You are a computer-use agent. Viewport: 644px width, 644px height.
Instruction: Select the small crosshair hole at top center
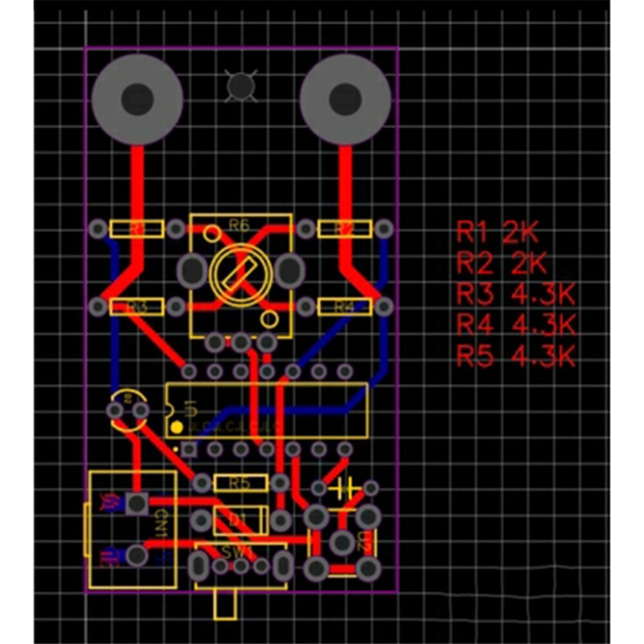click(241, 86)
